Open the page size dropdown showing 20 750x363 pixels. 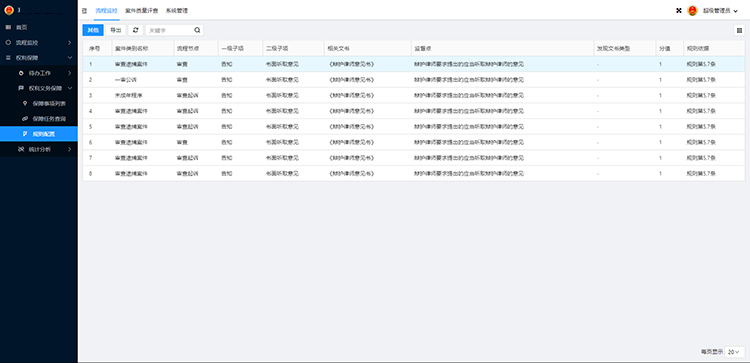pyautogui.click(x=734, y=352)
